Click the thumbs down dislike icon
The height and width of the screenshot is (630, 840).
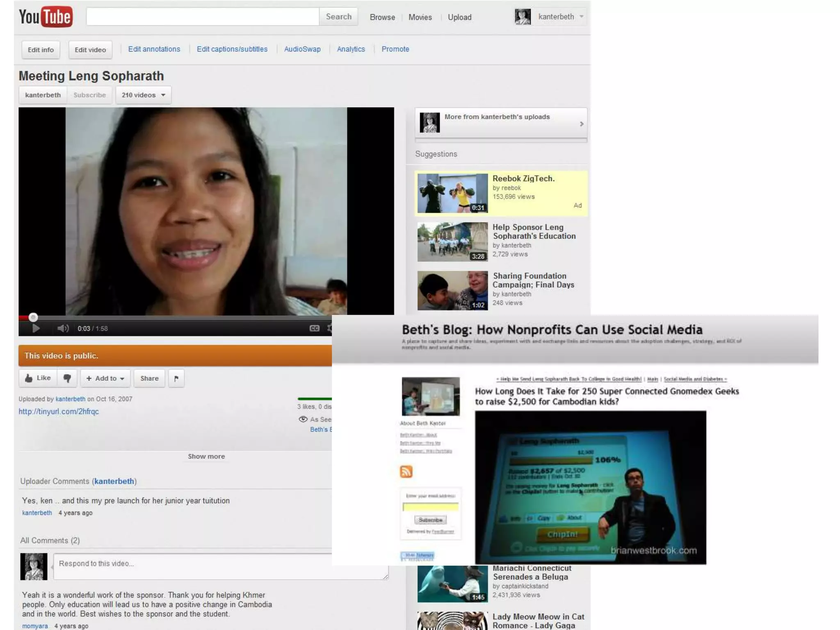67,378
